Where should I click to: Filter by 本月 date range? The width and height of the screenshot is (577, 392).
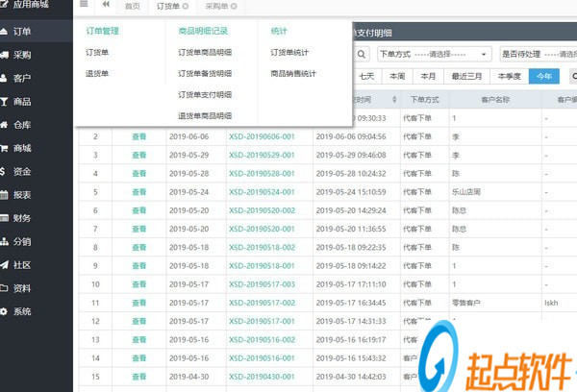click(x=428, y=76)
